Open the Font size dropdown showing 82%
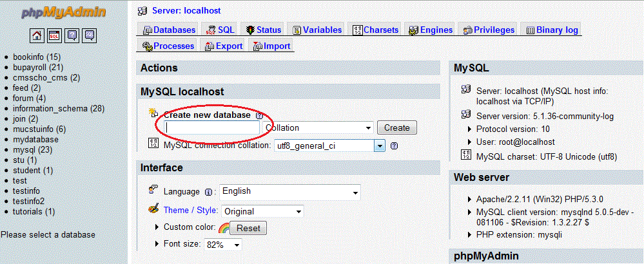Viewport: 644px width, 264px height. 223,245
